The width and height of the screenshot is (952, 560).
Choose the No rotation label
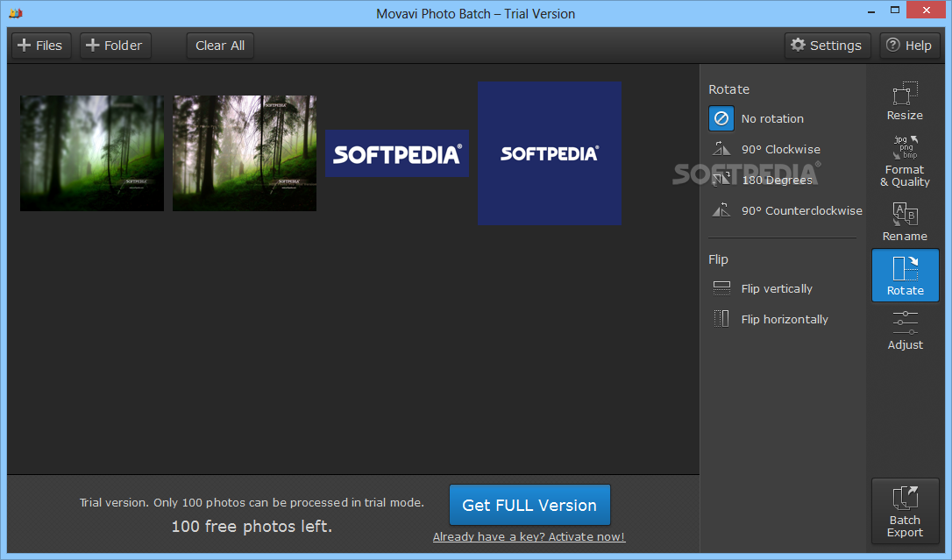click(772, 119)
